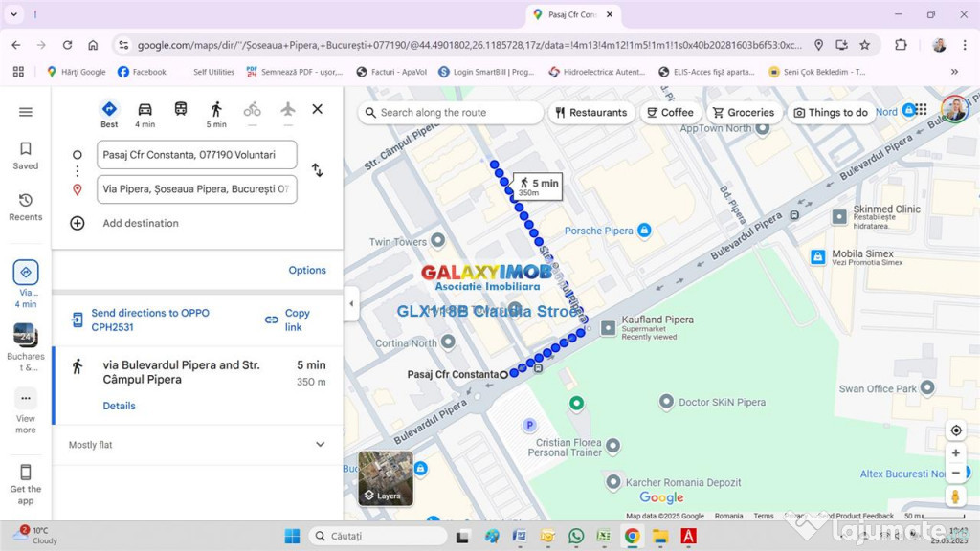Viewport: 980px width, 551px height.
Task: Show your location on the map
Action: [956, 430]
